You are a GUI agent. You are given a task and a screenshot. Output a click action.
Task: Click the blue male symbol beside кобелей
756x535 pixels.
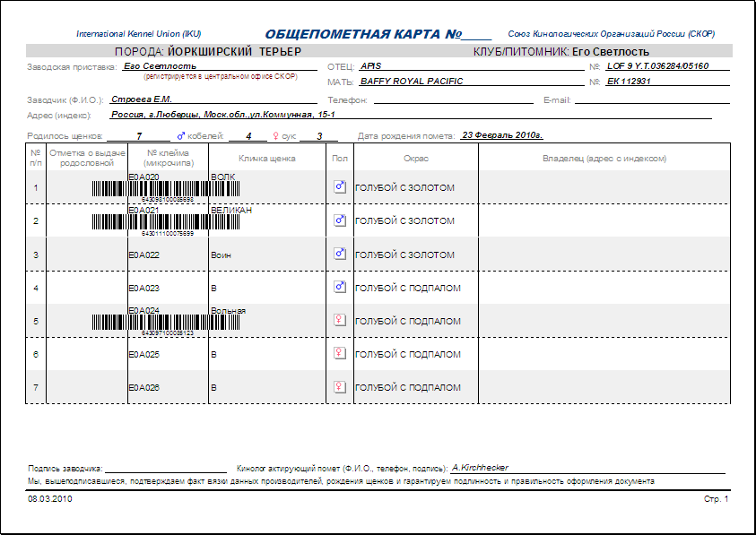[x=181, y=136]
